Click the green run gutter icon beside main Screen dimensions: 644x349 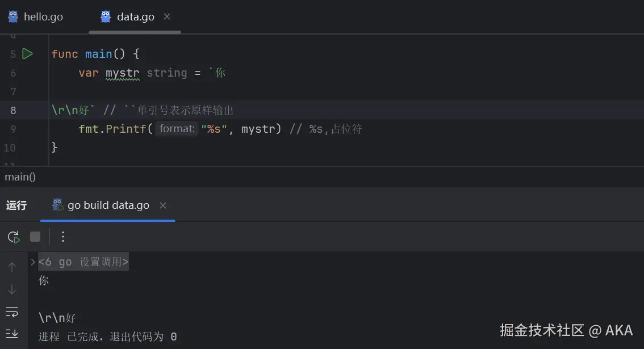tap(27, 54)
